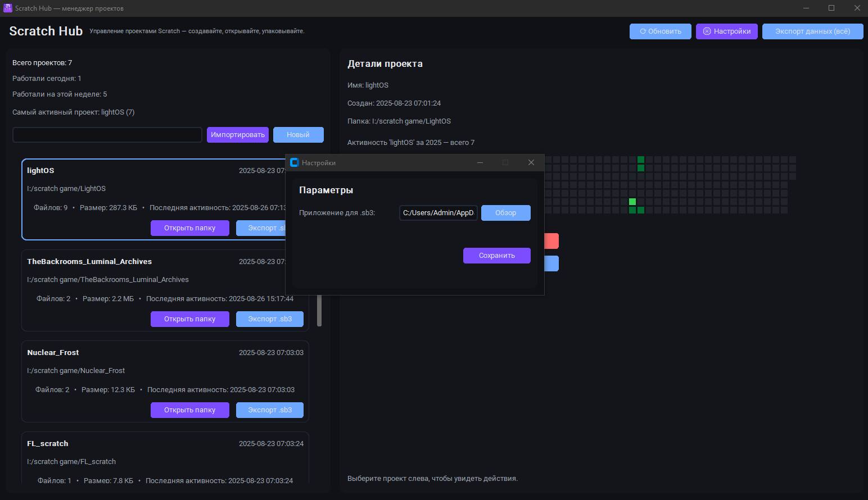Click the Обзор browse button
This screenshot has height=500, width=868.
pyautogui.click(x=506, y=213)
